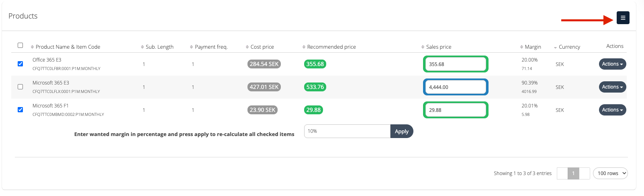The image size is (644, 196).
Task: Sort table by Sales price column
Action: [438, 47]
